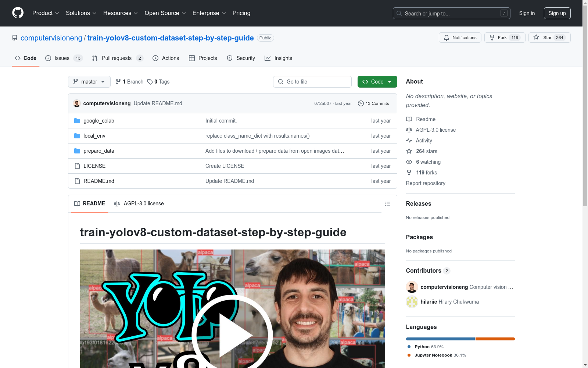Screen dimensions: 588x368
Task: Open the green Code dropdown
Action: pyautogui.click(x=377, y=82)
